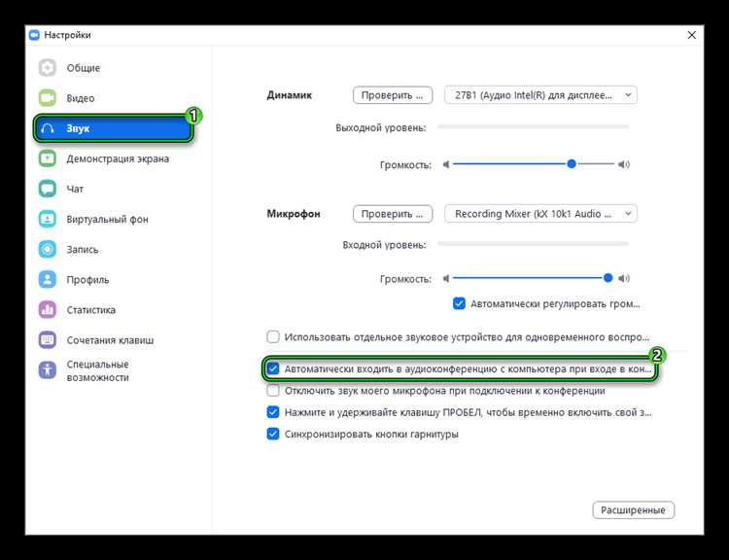The width and height of the screenshot is (729, 560).
Task: Open Сочетания клавиш settings
Action: [110, 340]
